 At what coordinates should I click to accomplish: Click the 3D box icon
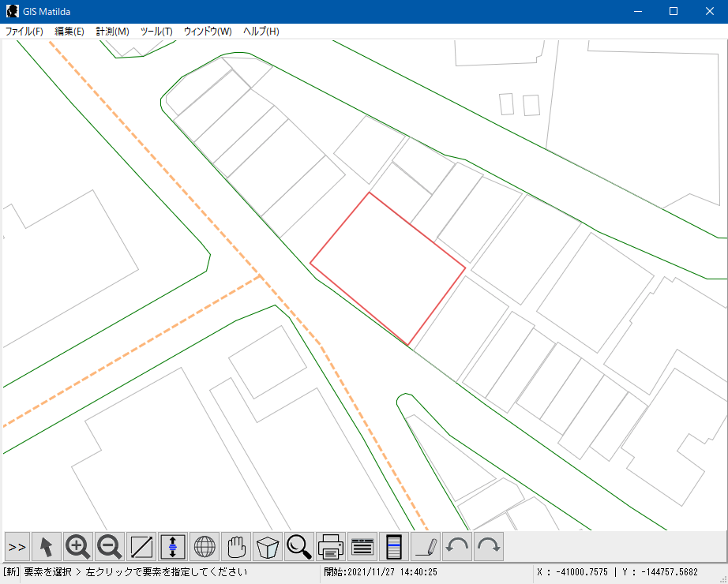point(268,546)
